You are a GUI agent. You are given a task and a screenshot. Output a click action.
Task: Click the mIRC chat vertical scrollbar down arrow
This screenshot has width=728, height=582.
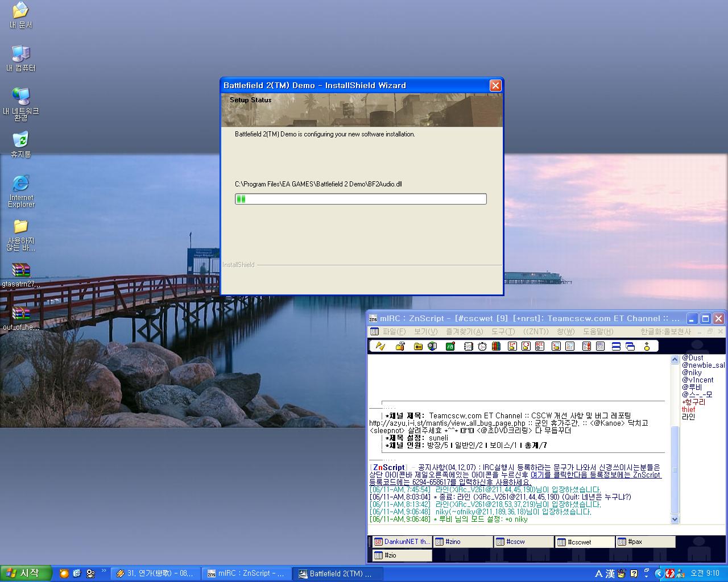click(x=675, y=519)
